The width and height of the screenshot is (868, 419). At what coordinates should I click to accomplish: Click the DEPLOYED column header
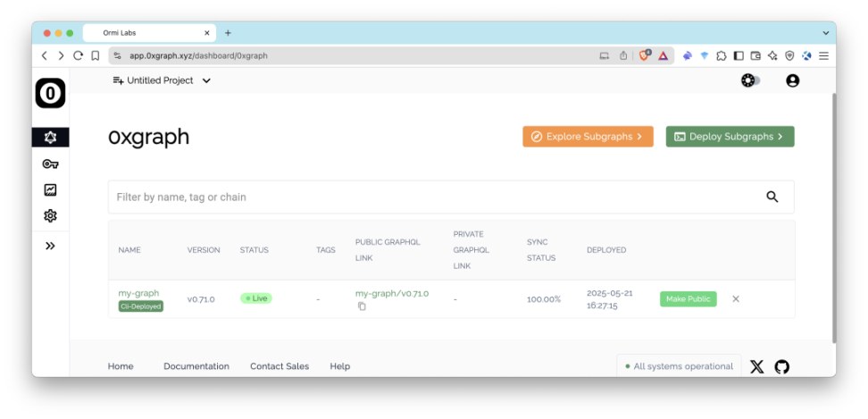pyautogui.click(x=606, y=250)
